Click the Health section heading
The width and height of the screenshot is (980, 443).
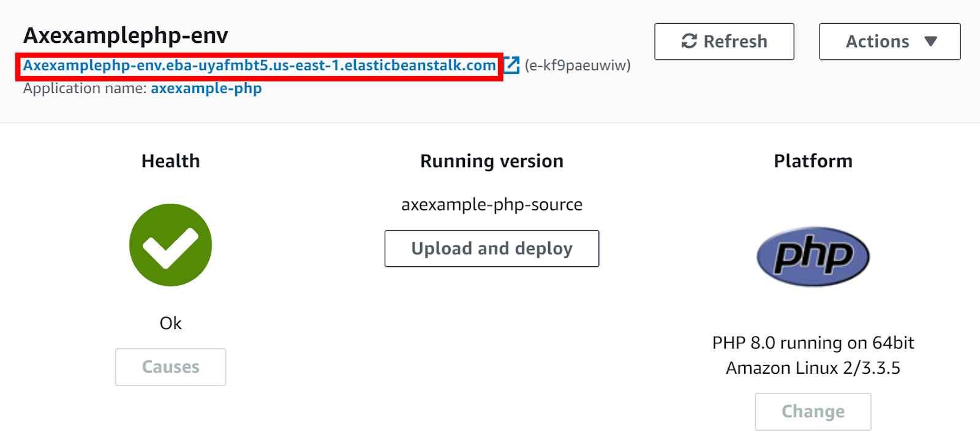point(170,161)
